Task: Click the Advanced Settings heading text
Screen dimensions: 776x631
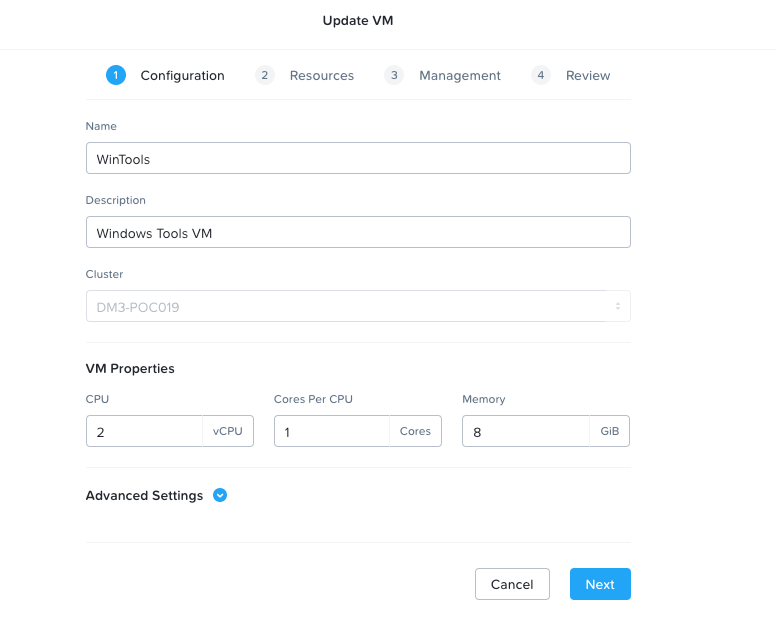Action: (x=144, y=496)
